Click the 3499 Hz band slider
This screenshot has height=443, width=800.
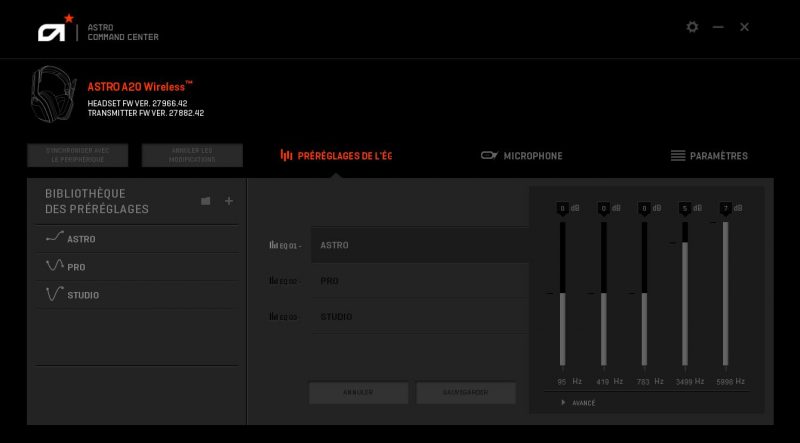click(685, 293)
